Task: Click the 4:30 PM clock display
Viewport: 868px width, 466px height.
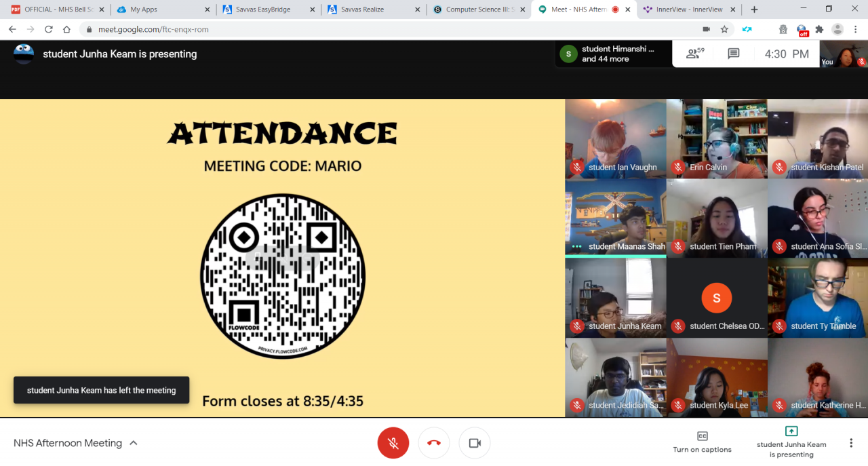Action: [787, 54]
